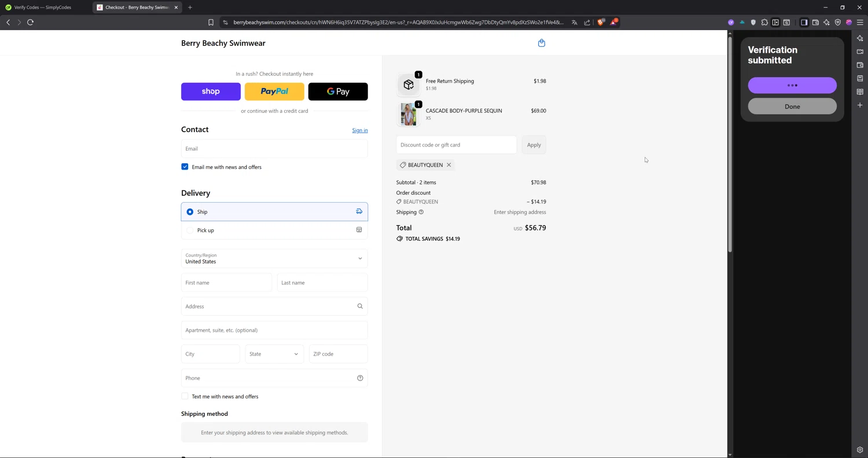Click the Cascade Body swimsuit thumbnail
Screen dimensions: 868x458
[x=409, y=114]
